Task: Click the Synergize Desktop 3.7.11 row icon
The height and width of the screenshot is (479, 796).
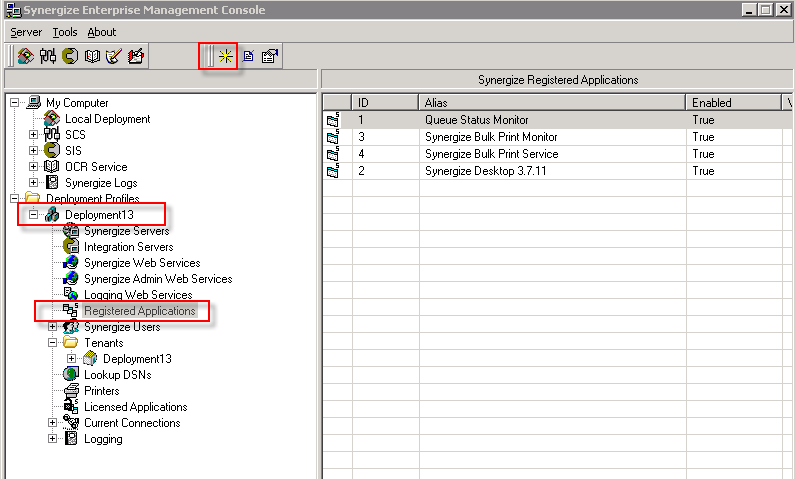Action: 333,170
